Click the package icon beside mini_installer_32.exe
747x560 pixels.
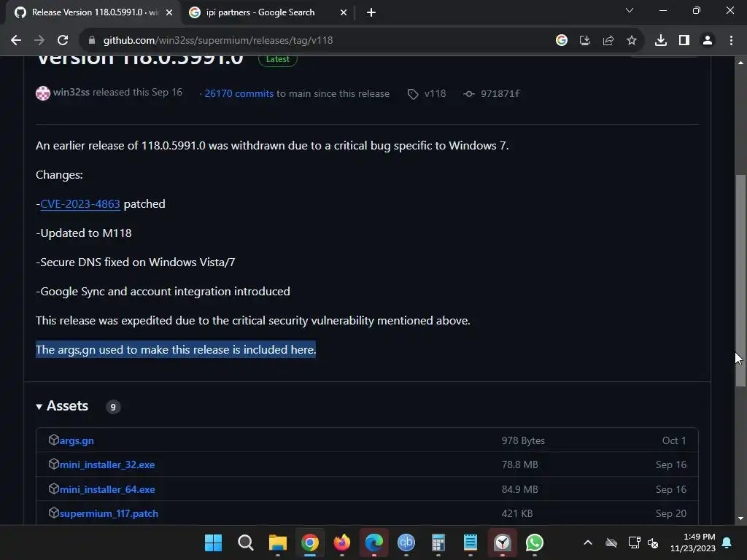54,464
